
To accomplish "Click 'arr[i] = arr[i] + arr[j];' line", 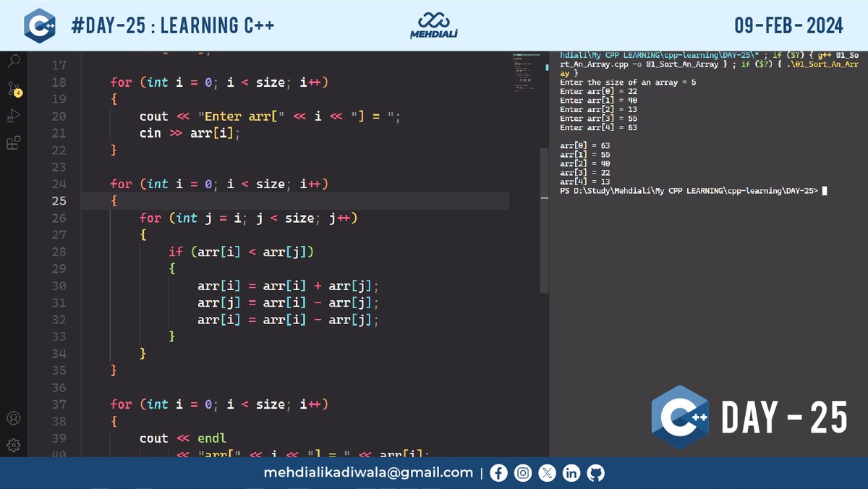I will coord(288,286).
